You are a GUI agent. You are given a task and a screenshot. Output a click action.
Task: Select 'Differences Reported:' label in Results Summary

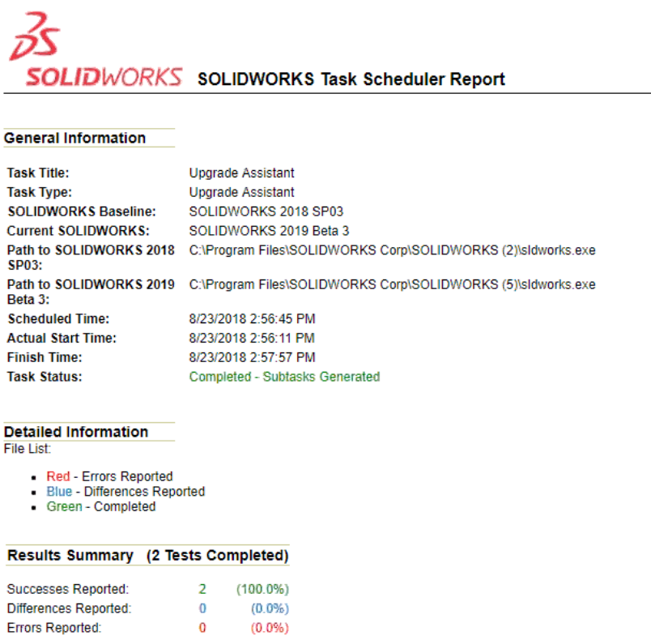(70, 608)
